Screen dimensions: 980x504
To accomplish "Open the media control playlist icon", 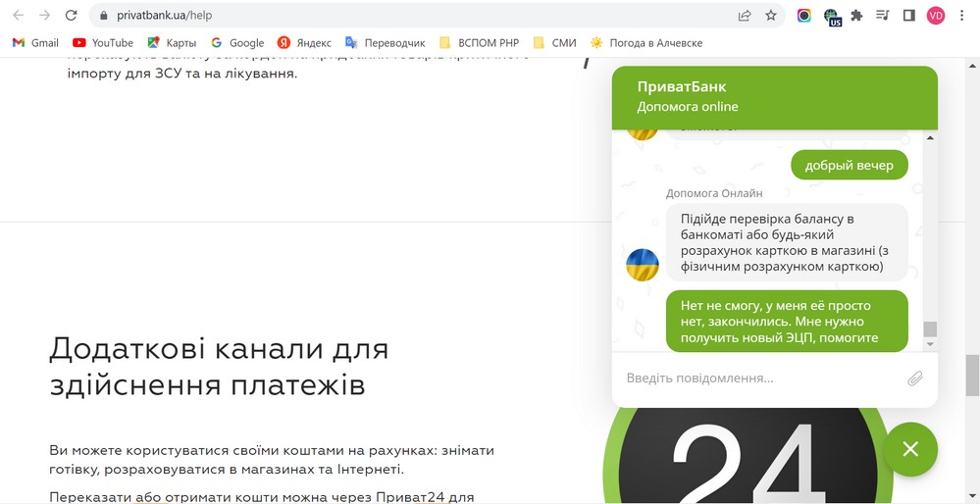I will pyautogui.click(x=883, y=16).
